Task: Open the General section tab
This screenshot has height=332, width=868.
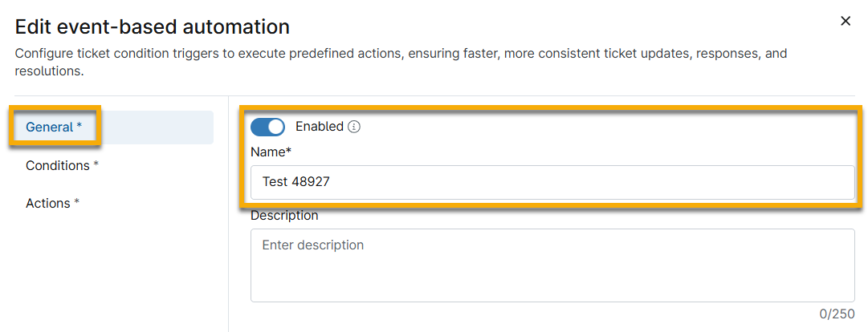Action: (x=54, y=127)
